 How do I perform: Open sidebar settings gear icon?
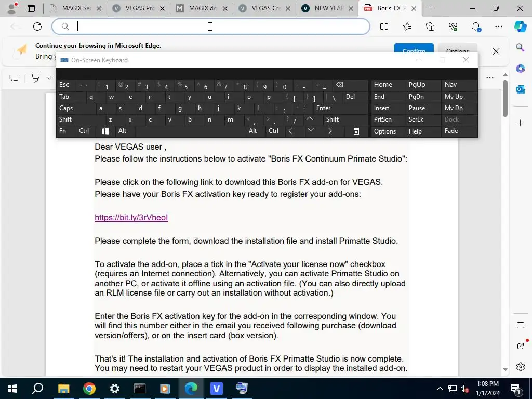[520, 367]
